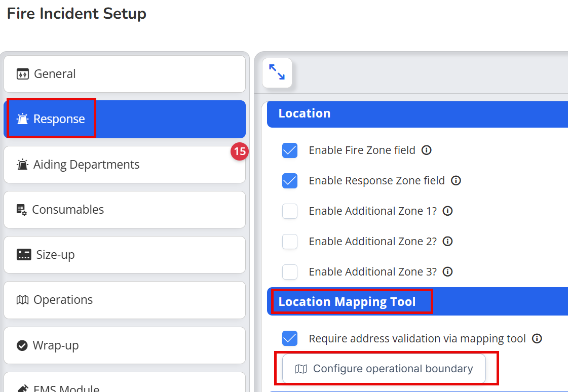Click info icon for Additional Zone 1
568x392 pixels.
[448, 211]
